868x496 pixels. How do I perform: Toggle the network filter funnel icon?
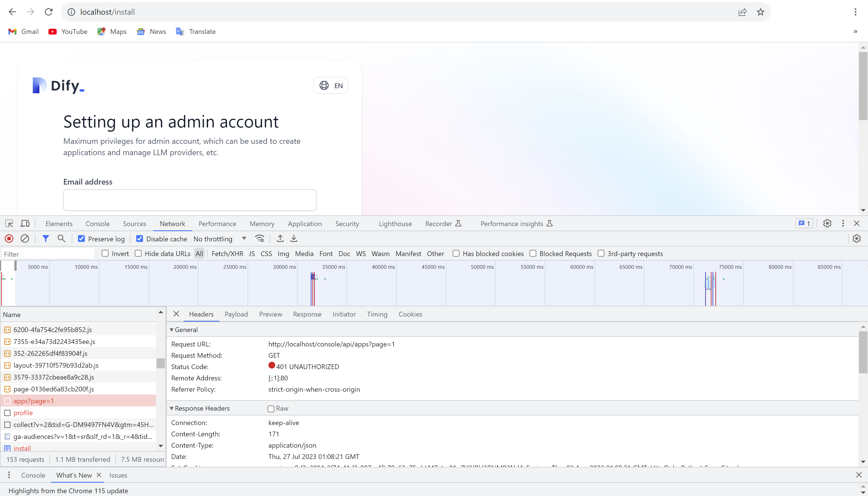click(45, 239)
